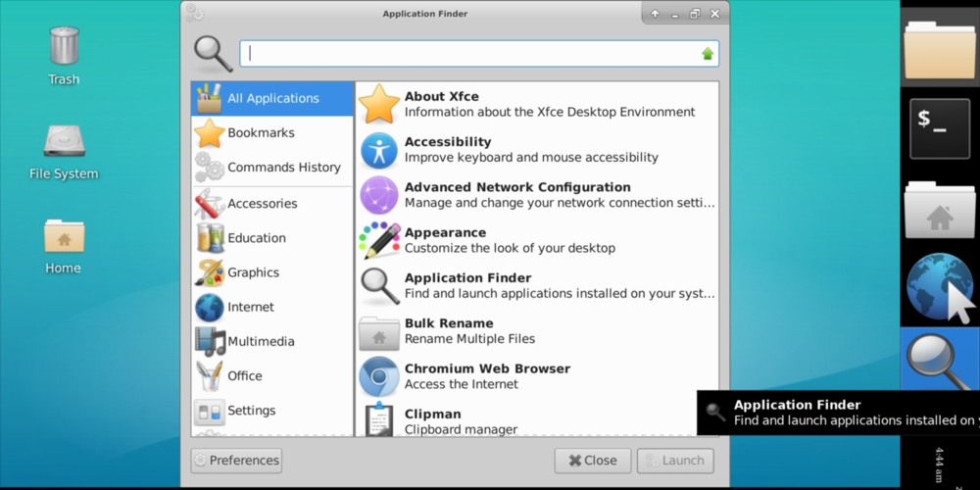
Task: Click the panel clock showing 4:44 am
Action: pyautogui.click(x=940, y=465)
